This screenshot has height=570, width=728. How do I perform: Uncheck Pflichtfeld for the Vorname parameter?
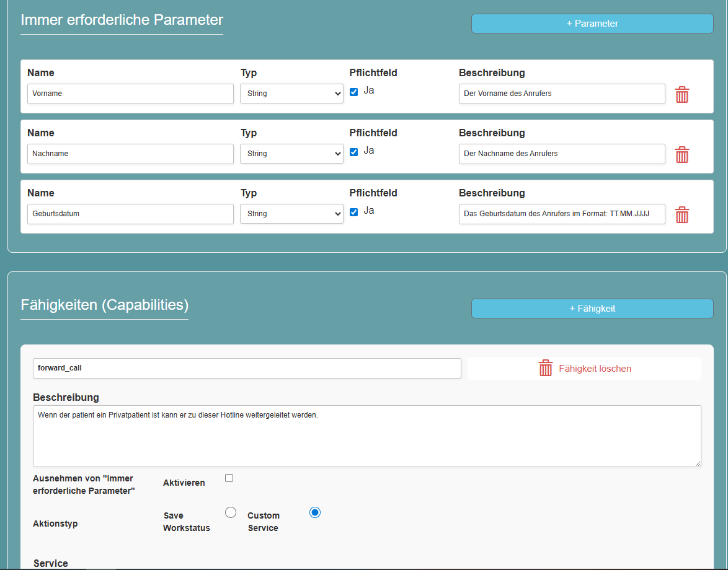[353, 90]
